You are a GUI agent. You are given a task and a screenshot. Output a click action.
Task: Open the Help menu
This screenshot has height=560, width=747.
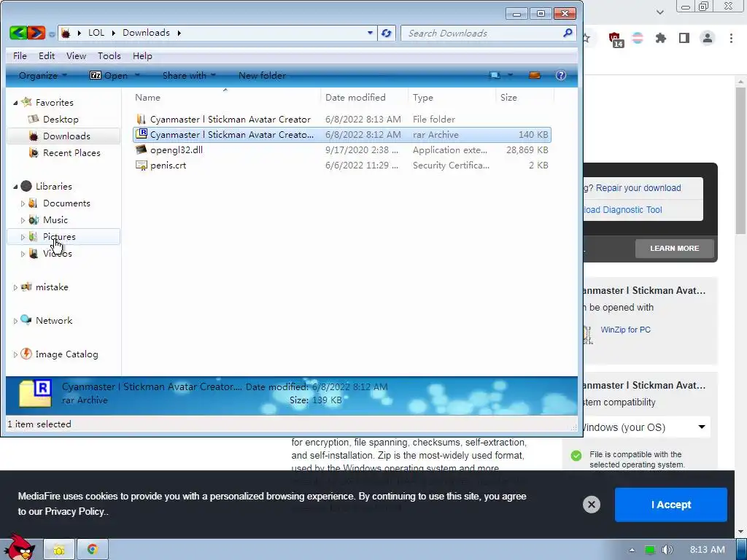coord(142,55)
